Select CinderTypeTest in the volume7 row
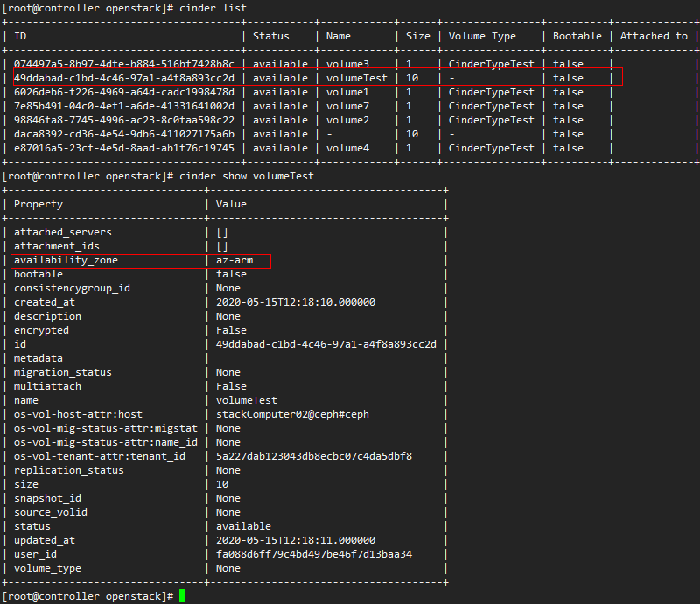The width and height of the screenshot is (700, 604). (492, 106)
